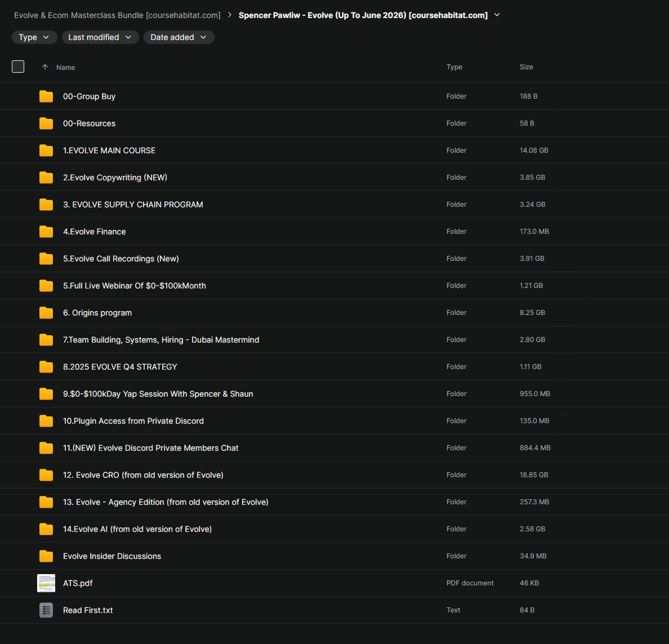Click the 8.2025 EVOLVE Q4 STRATEGY folder icon

point(46,367)
